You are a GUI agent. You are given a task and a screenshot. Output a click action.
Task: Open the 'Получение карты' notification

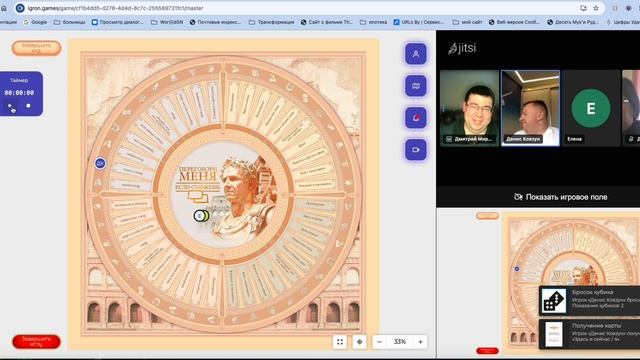coord(589,334)
